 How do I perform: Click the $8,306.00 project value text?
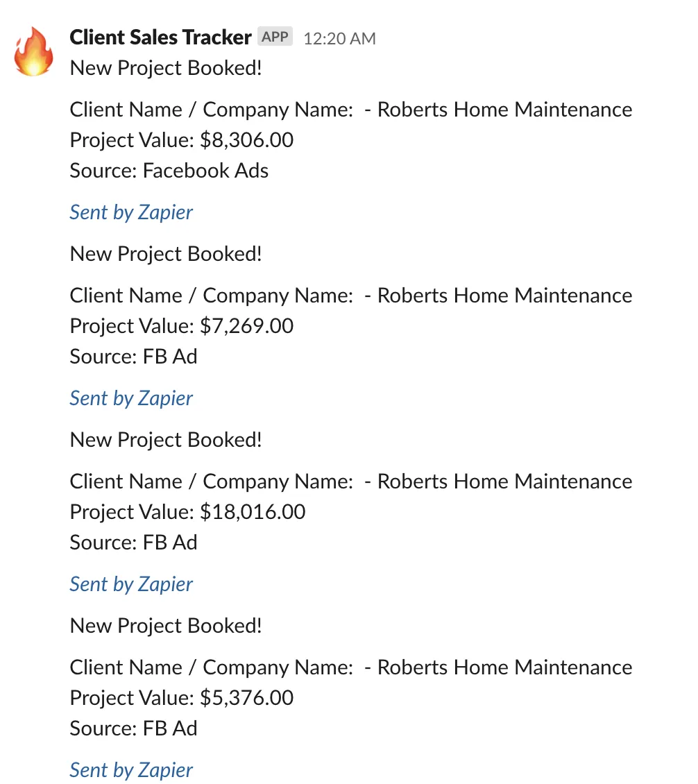coord(246,140)
